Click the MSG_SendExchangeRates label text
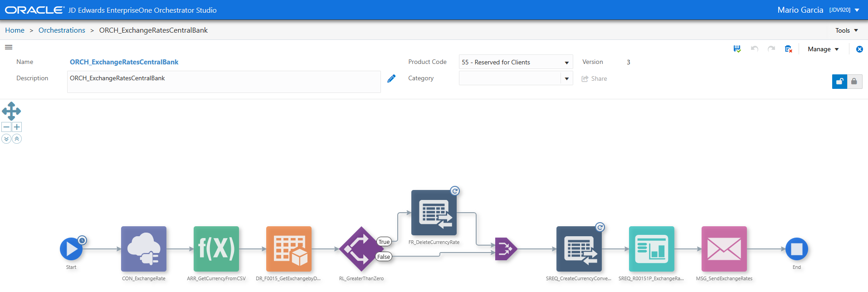 [x=724, y=278]
